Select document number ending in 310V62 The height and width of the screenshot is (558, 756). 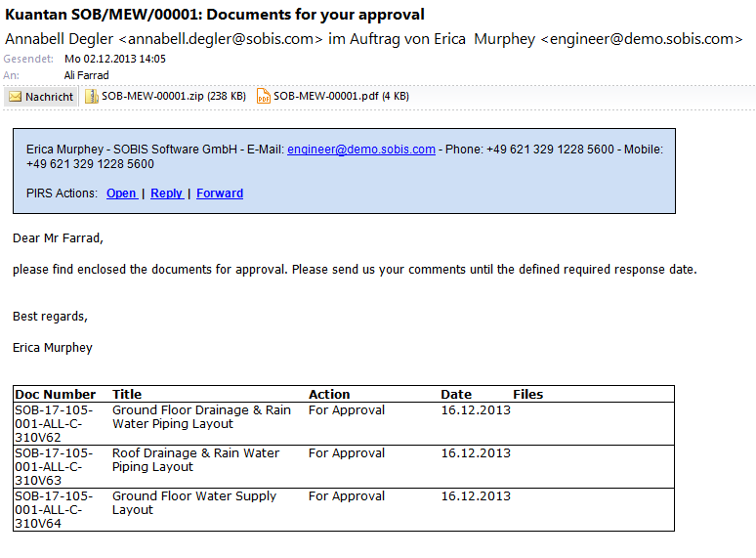(54, 424)
